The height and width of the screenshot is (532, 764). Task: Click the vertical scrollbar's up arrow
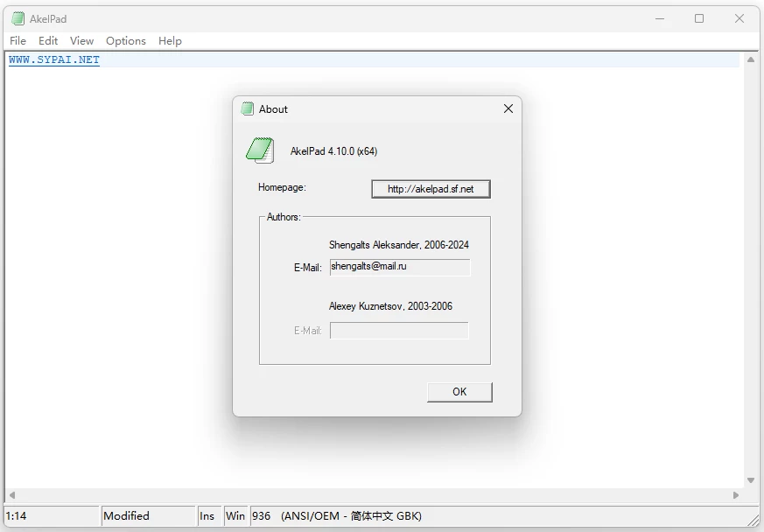click(x=751, y=59)
